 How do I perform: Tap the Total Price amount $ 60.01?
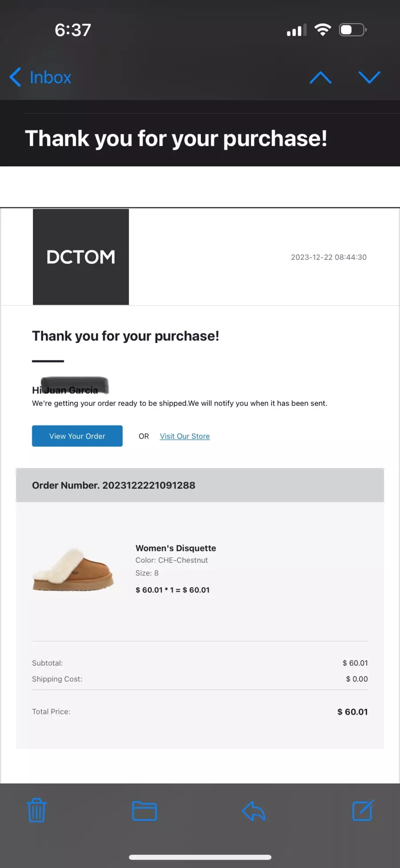click(x=352, y=712)
